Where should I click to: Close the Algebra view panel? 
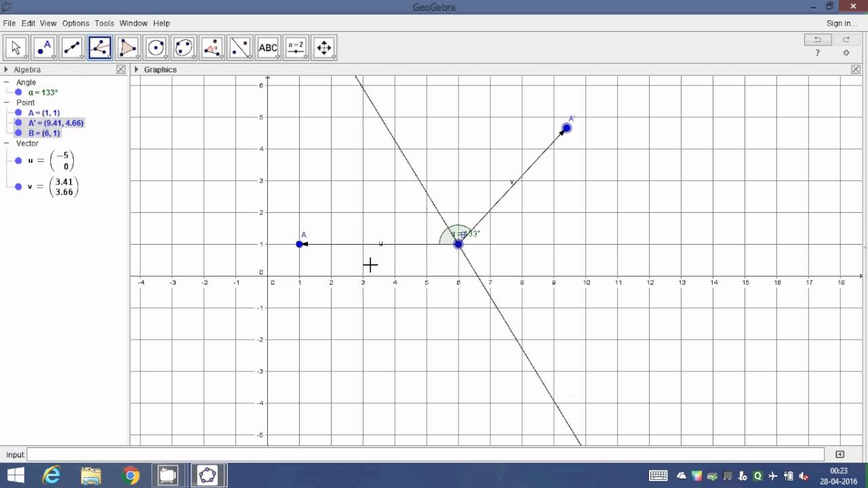tap(121, 69)
